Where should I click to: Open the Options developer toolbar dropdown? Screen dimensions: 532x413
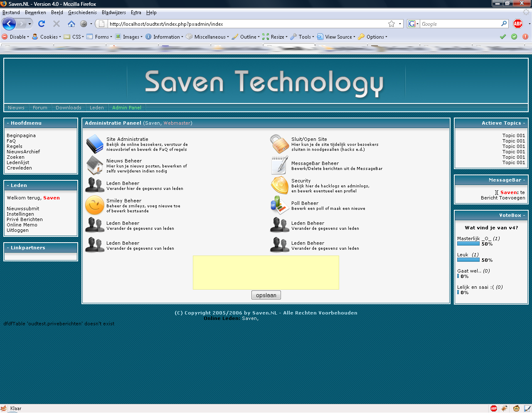(x=373, y=37)
